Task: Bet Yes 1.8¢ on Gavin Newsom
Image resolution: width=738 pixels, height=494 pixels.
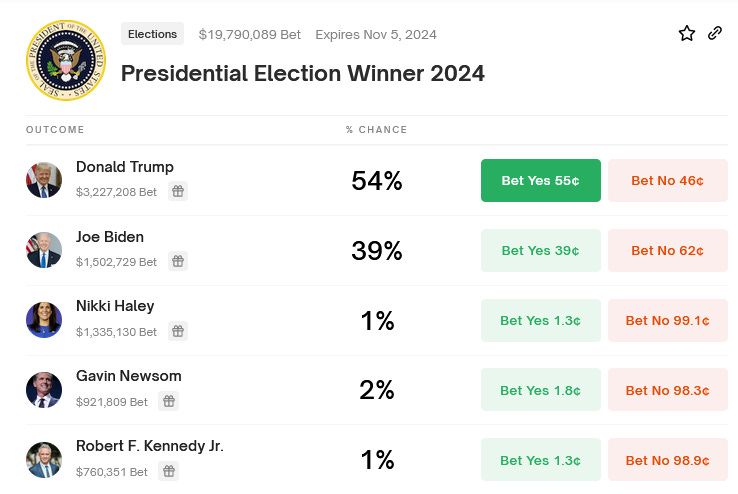Action: click(541, 390)
